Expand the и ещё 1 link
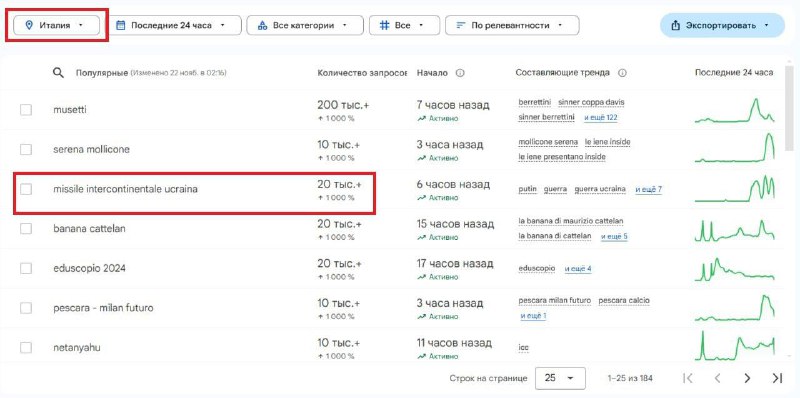This screenshot has height=398, width=800. tap(533, 316)
